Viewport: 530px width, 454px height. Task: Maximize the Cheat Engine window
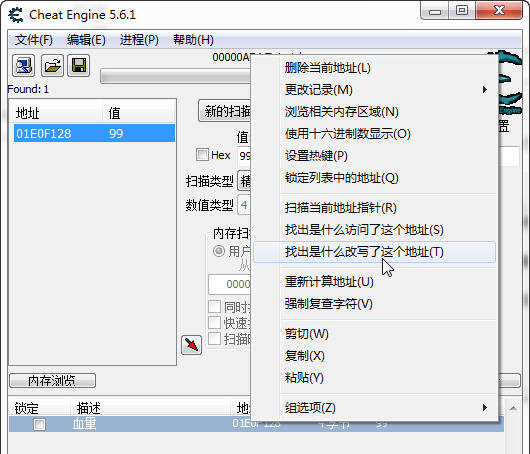point(462,11)
